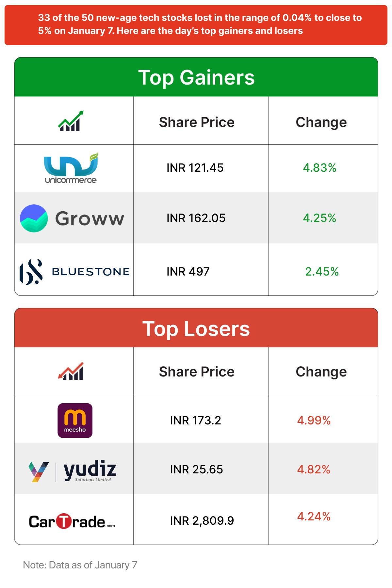Click Unicommerce share price INR 121.45
Screen dimensions: 392x588
click(195, 168)
